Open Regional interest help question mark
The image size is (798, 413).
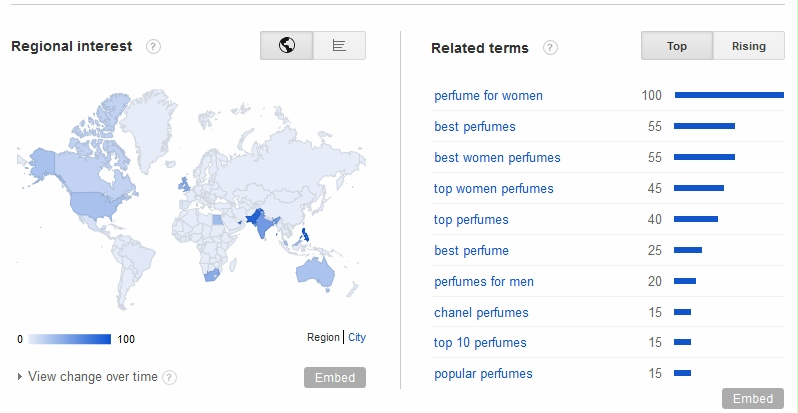(153, 47)
